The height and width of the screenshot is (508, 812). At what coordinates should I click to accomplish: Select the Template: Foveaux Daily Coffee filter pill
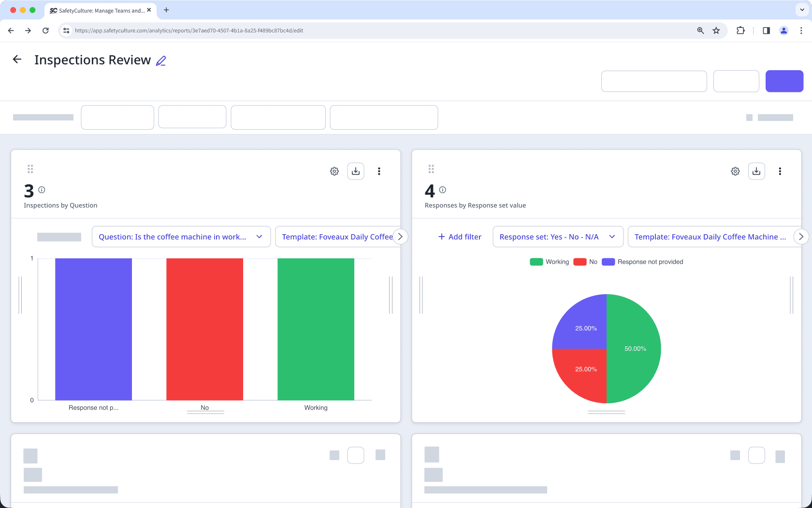click(x=337, y=237)
